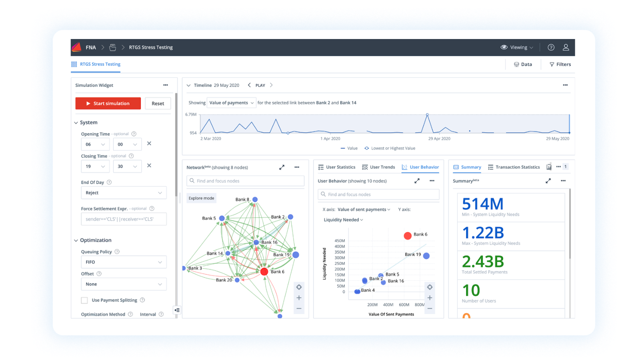Zoom in on the Network graph
The width and height of the screenshot is (644, 362).
(299, 298)
